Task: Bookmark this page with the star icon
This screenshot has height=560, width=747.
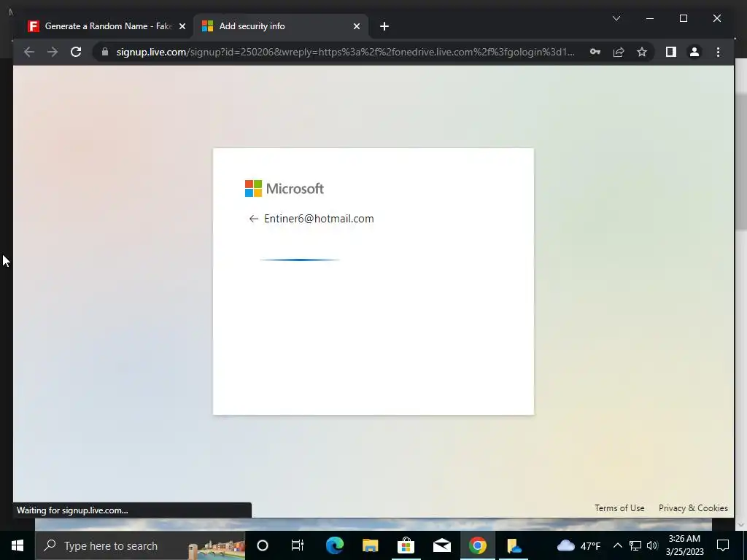Action: [642, 52]
